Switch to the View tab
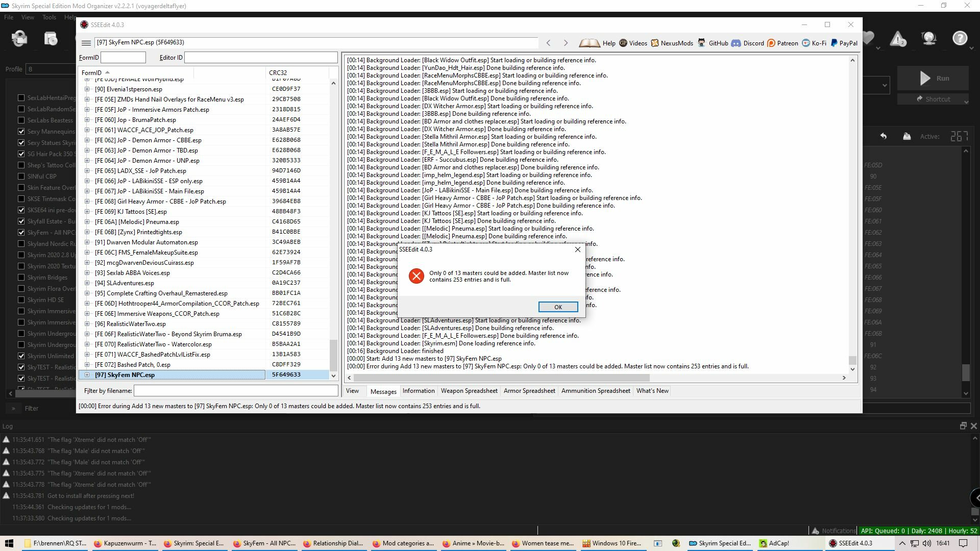 (x=352, y=391)
